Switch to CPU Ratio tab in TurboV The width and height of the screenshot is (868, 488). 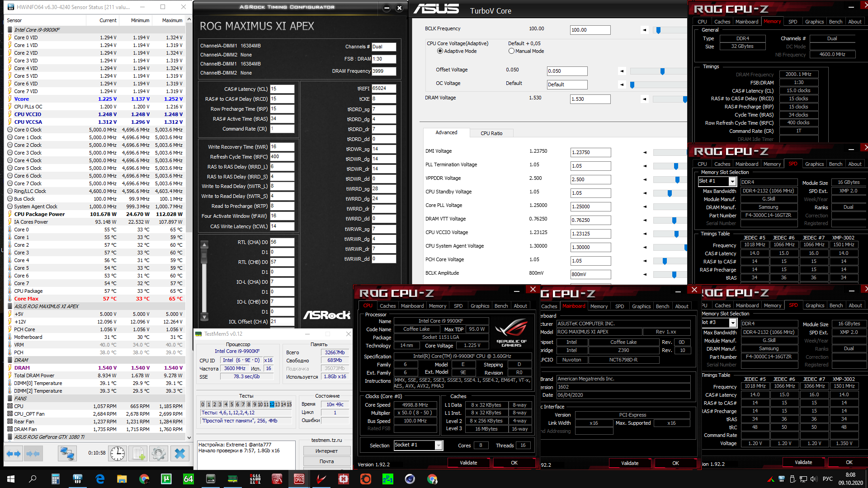491,133
